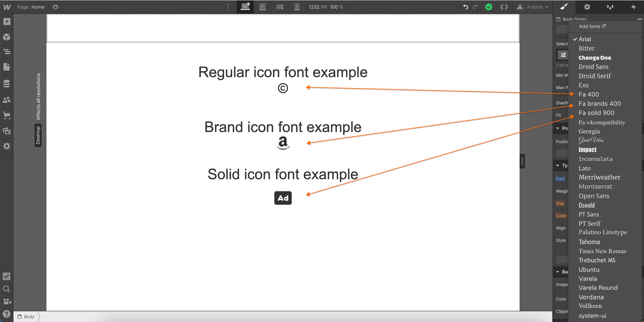
Task: Open the Navigator panel
Action: 7,52
